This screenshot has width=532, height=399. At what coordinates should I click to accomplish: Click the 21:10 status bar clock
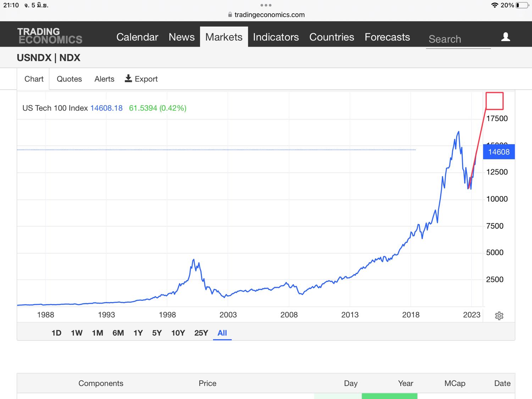11,5
